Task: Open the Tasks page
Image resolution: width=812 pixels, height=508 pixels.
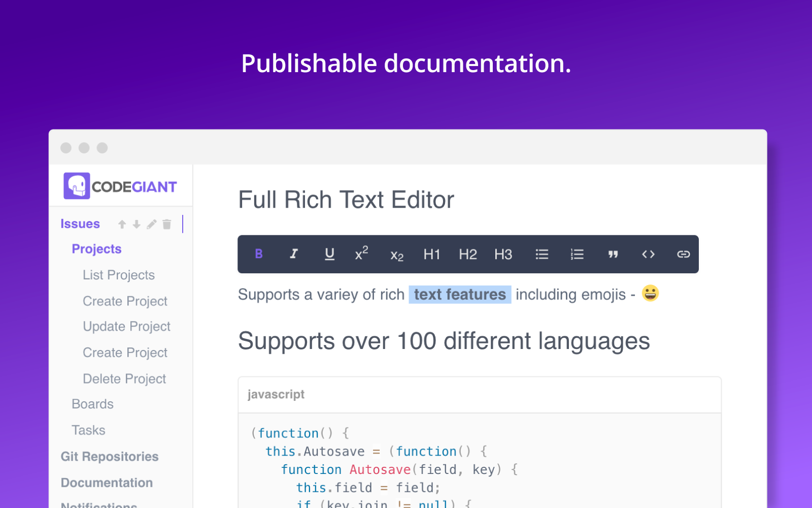Action: pyautogui.click(x=88, y=430)
